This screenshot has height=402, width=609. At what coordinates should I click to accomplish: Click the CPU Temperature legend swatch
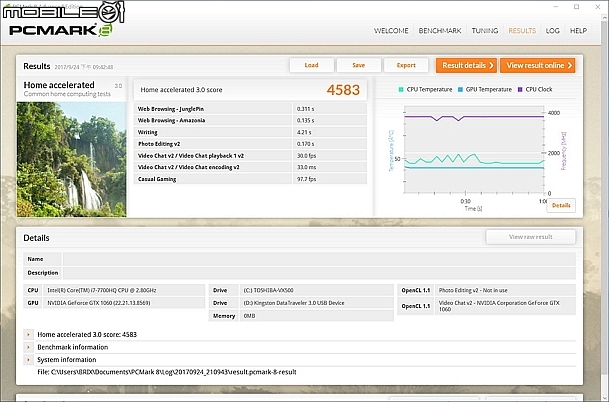(401, 89)
